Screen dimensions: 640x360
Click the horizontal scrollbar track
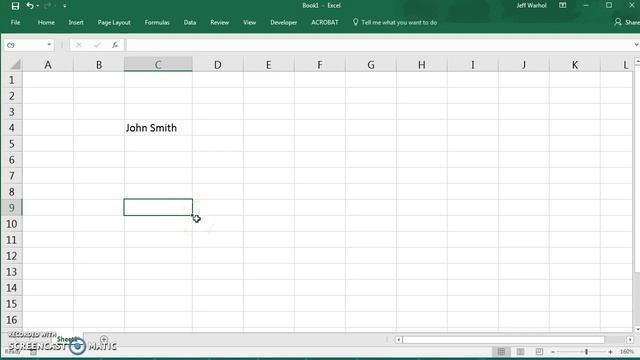(x=503, y=340)
